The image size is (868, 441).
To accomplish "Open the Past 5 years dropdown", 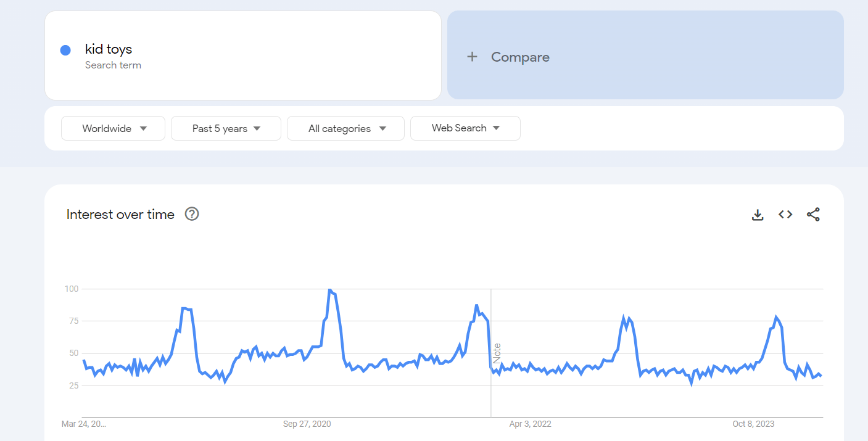I will point(226,128).
